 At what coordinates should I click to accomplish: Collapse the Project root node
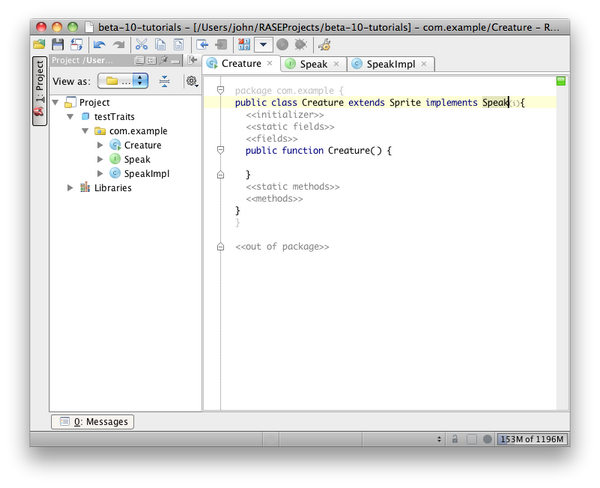tap(55, 103)
